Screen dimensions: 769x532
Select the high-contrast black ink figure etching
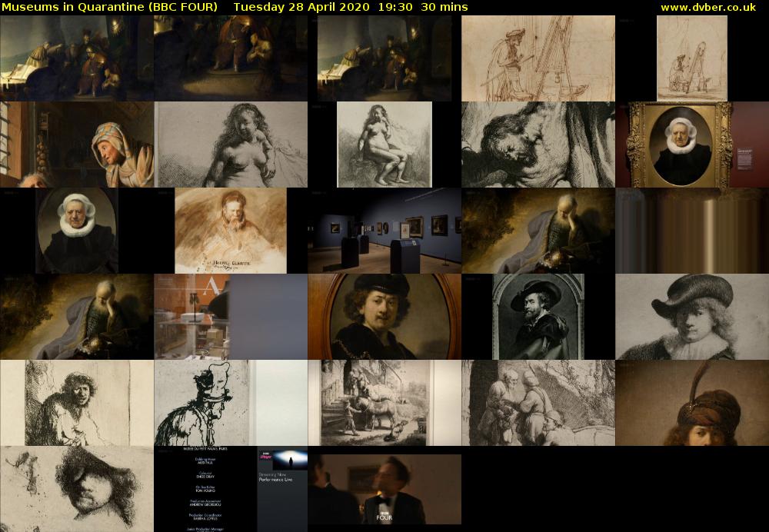[231, 403]
